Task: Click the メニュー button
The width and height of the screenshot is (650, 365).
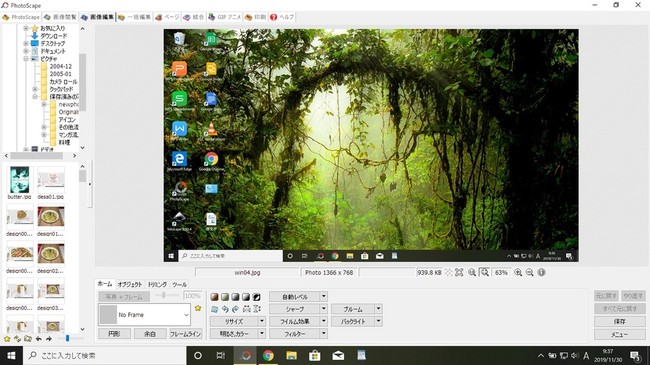Action: 619,334
